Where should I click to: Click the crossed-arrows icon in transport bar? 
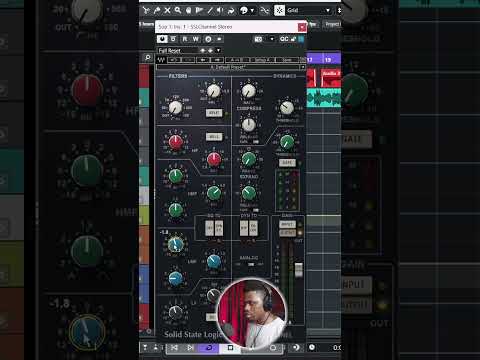[x=174, y=348]
